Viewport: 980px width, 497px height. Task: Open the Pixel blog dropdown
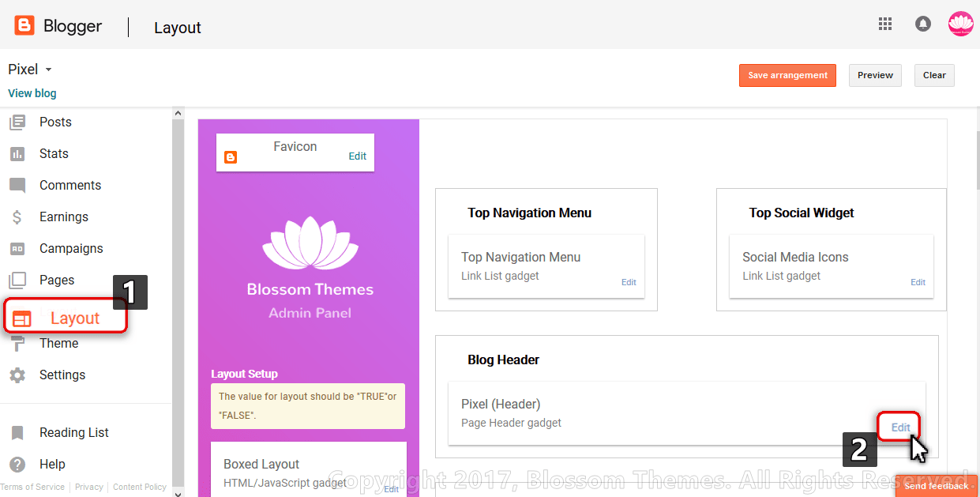pos(30,70)
